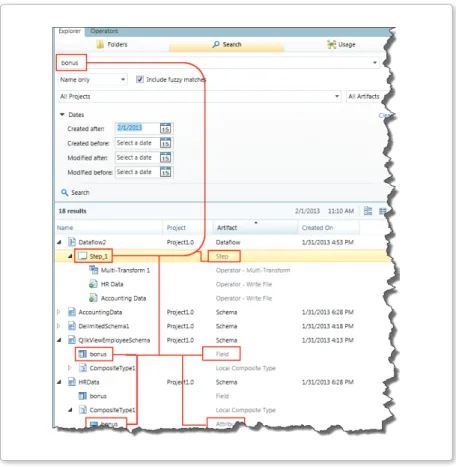
Task: Select the QlikViewEmployeeSchema schema icon
Action: (71, 340)
